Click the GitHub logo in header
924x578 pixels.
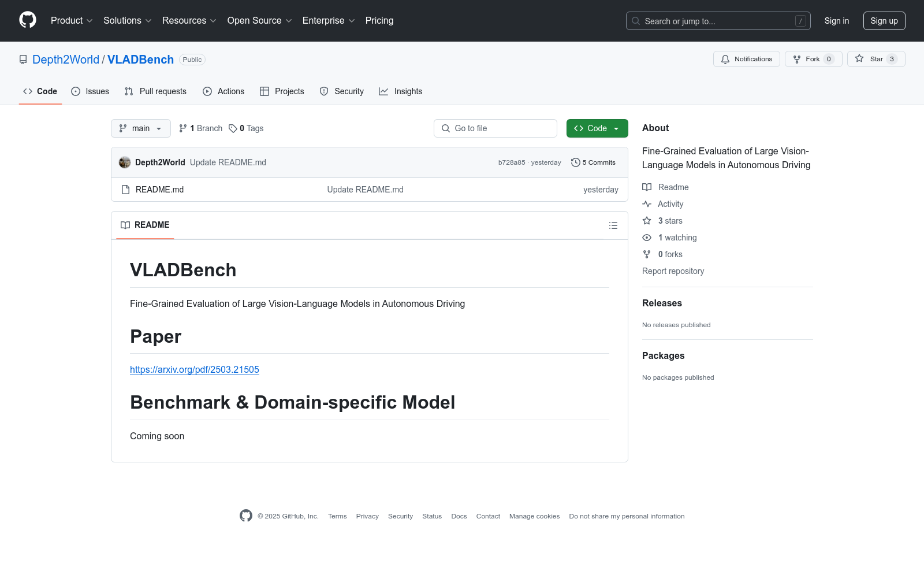pos(28,20)
